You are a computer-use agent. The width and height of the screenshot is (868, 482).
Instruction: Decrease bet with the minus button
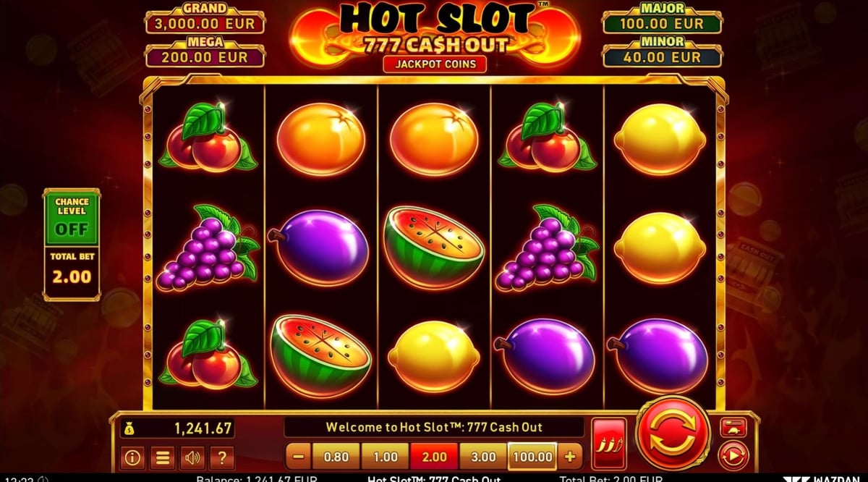pyautogui.click(x=299, y=457)
